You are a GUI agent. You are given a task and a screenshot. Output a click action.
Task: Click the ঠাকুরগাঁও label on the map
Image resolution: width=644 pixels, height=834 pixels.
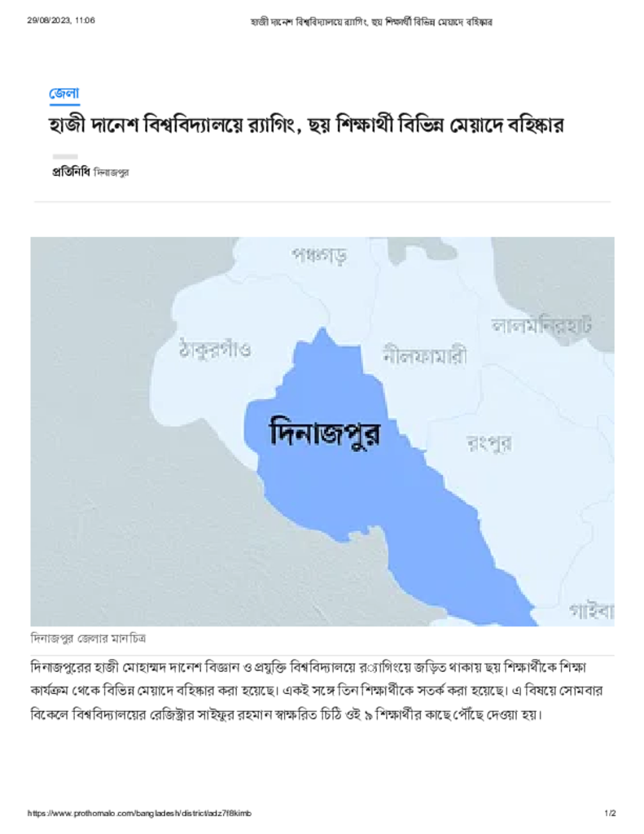coord(215,351)
